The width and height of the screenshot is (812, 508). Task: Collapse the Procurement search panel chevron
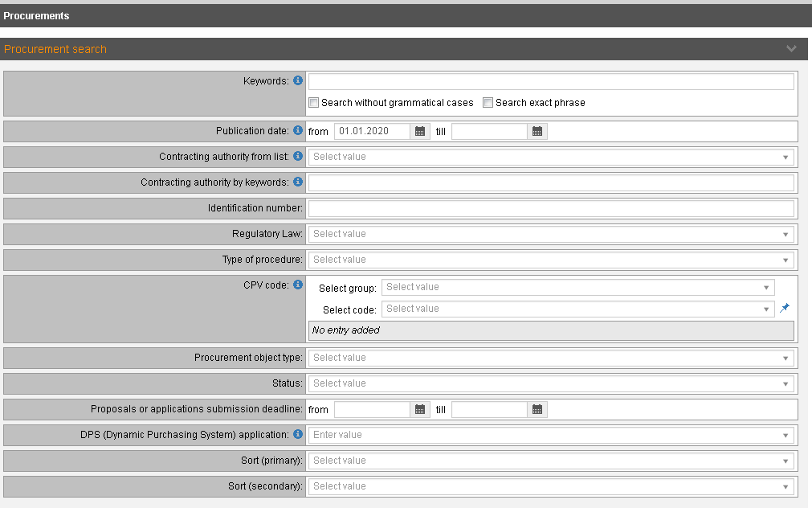(x=791, y=49)
